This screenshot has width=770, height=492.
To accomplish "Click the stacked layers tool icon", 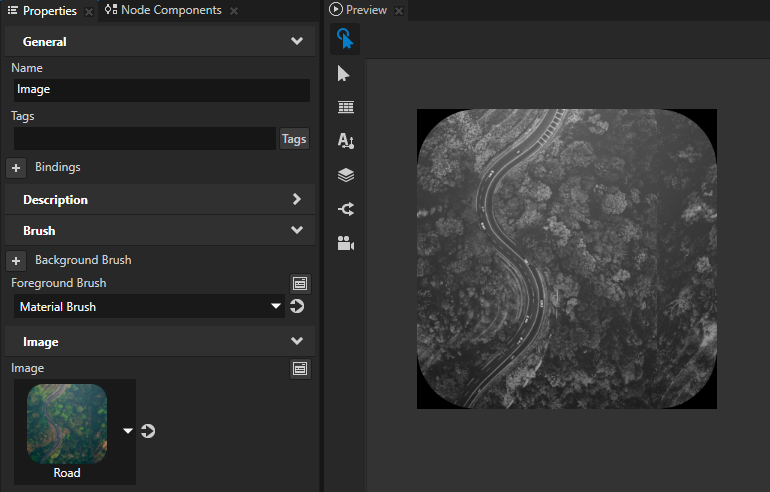I will point(345,175).
